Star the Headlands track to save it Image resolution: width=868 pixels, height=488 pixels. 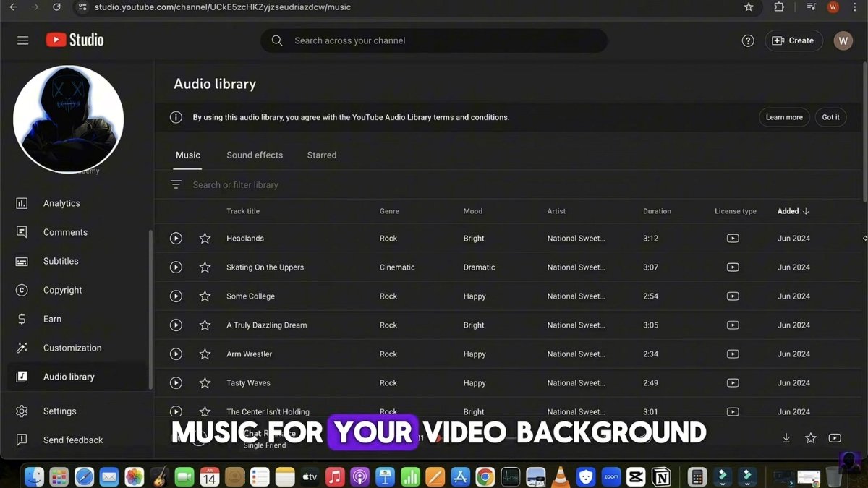click(x=204, y=238)
